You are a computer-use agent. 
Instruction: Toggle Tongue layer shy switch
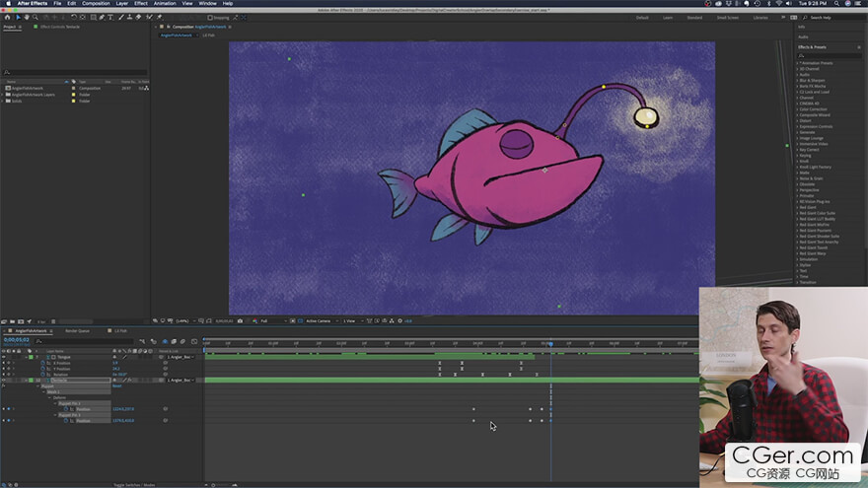pyautogui.click(x=114, y=357)
